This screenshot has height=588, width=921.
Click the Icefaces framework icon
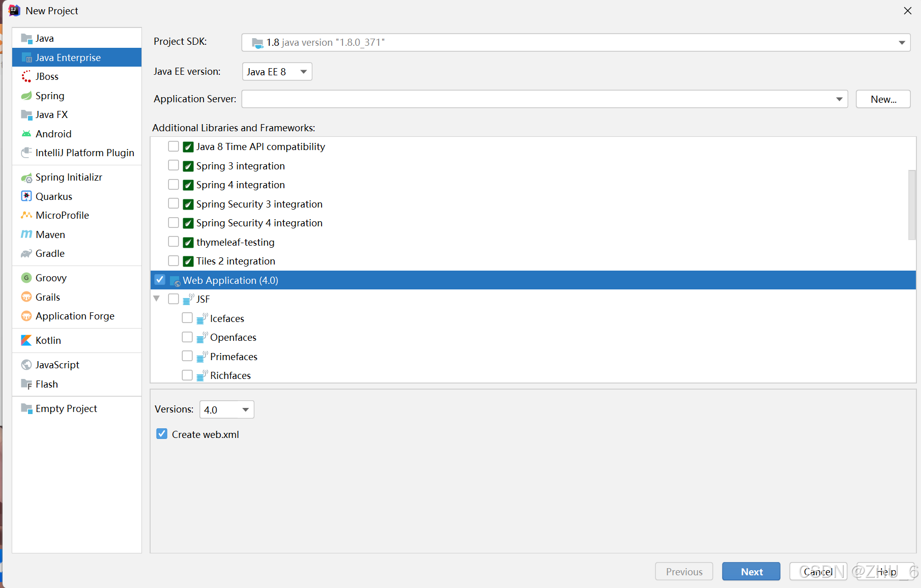(202, 319)
